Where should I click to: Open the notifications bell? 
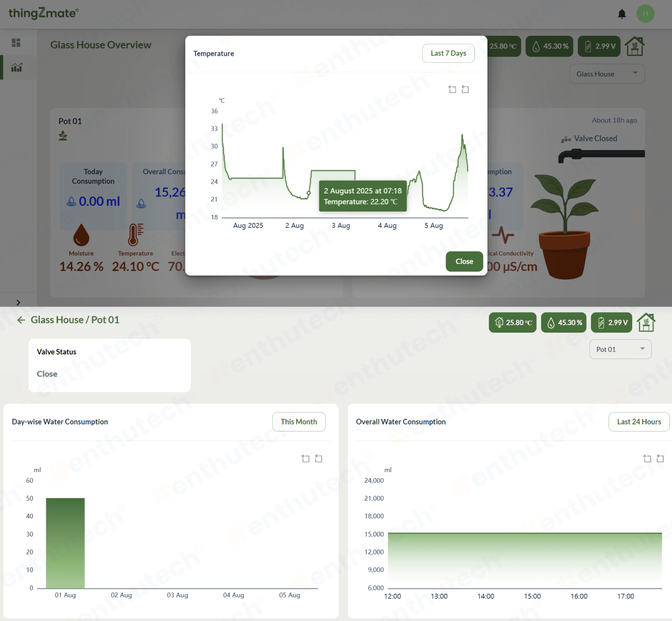622,14
